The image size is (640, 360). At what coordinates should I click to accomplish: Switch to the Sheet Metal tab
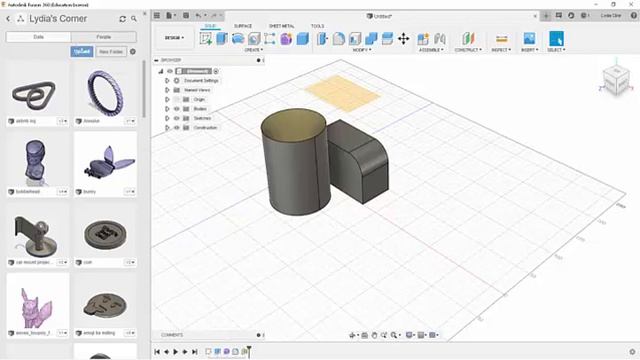point(282,26)
